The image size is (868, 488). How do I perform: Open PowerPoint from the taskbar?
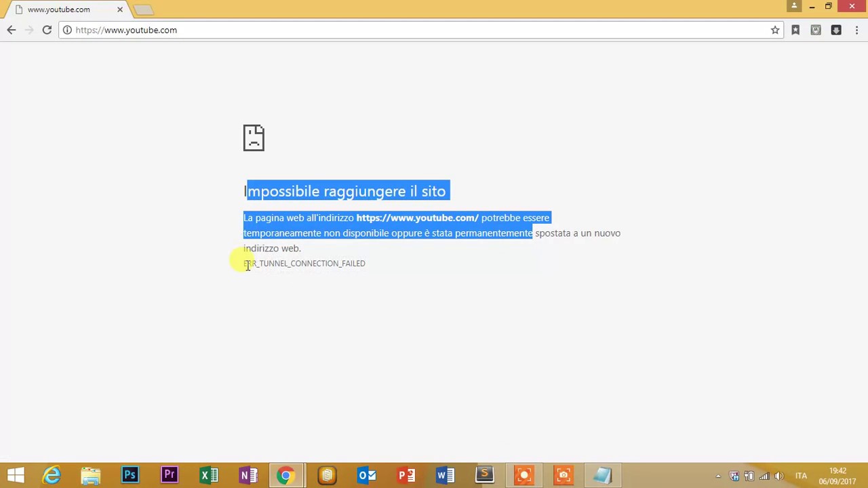[406, 475]
